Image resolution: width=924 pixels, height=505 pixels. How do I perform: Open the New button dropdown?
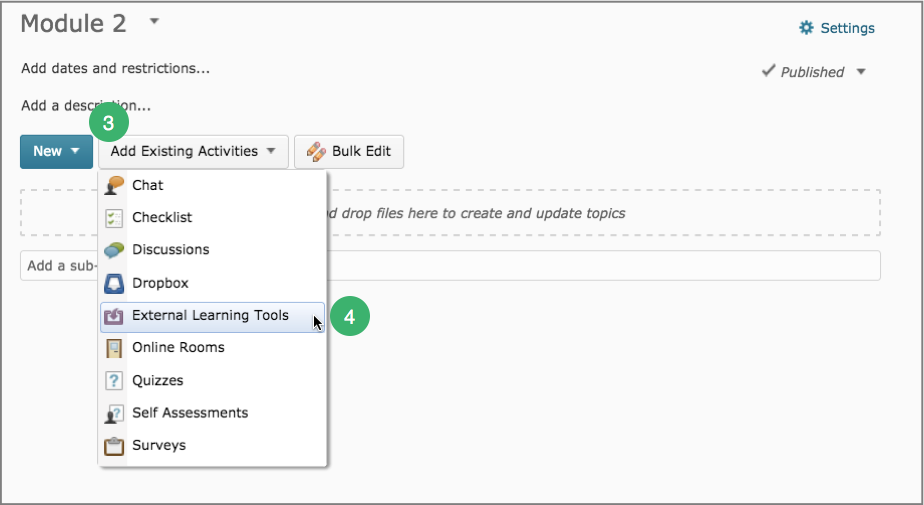click(x=57, y=151)
